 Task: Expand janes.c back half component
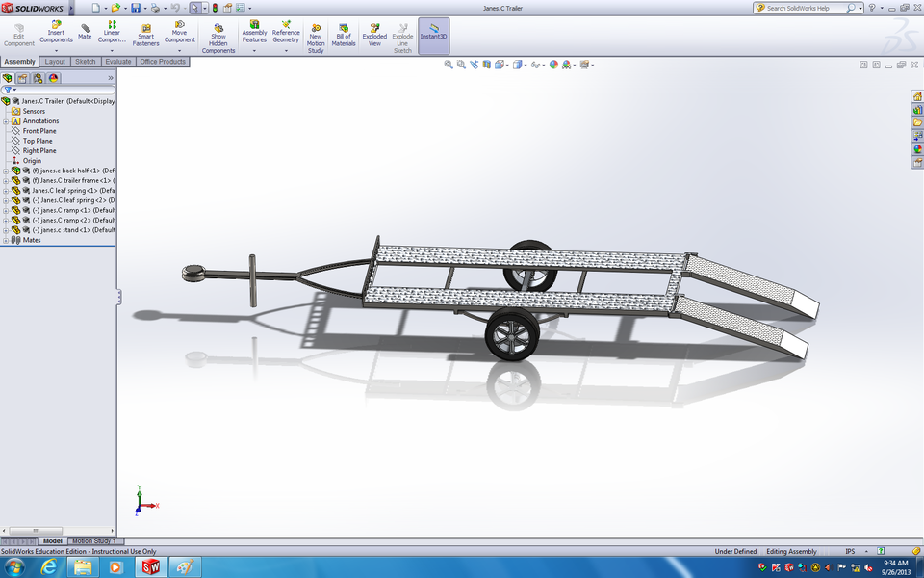coord(6,171)
